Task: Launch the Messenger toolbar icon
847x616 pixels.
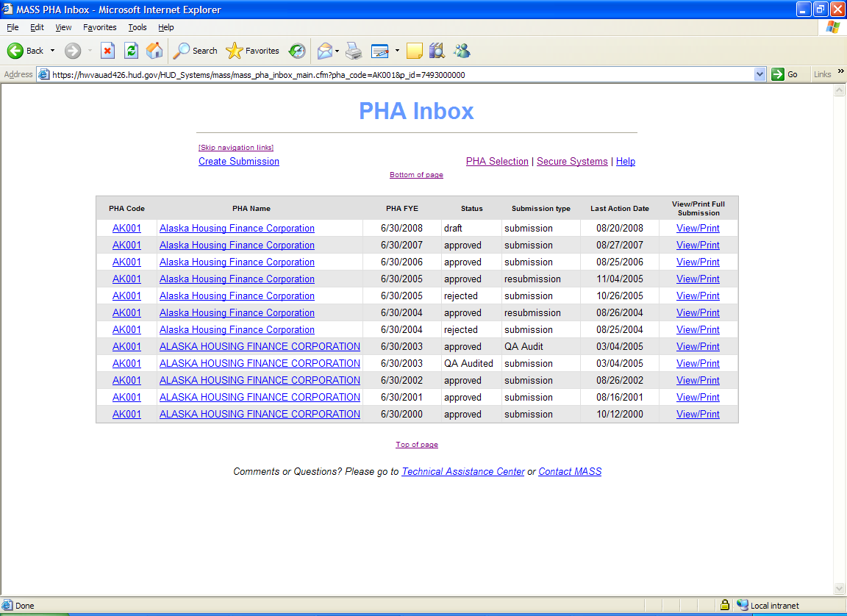Action: 462,51
